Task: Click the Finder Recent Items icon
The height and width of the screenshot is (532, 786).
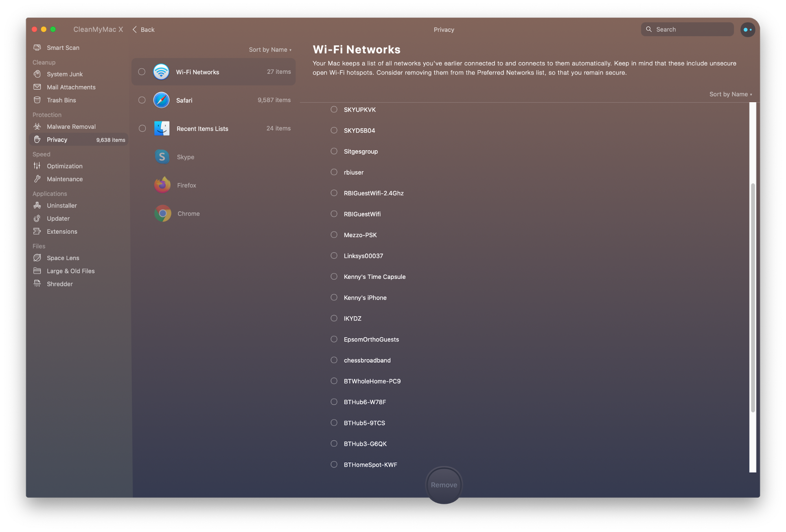Action: 162,128
